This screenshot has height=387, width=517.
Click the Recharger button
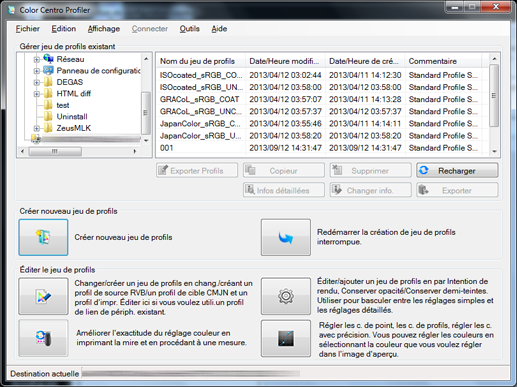(x=457, y=170)
